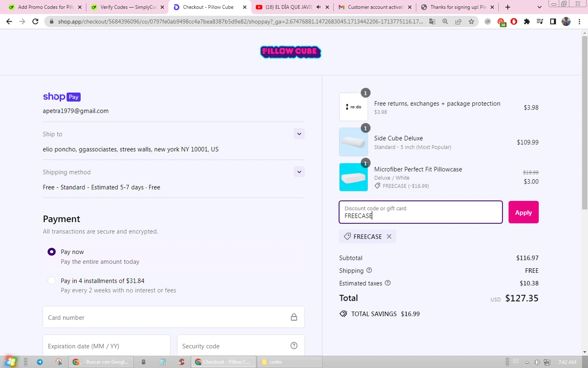Go back to the previous page
Viewport: 588px width, 368px height.
click(x=9, y=22)
